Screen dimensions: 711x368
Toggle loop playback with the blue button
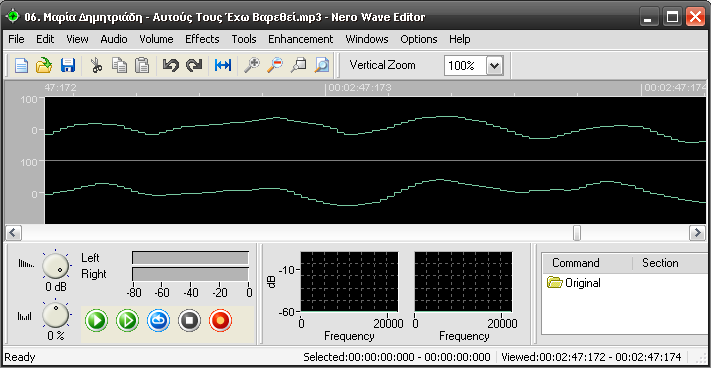(158, 321)
